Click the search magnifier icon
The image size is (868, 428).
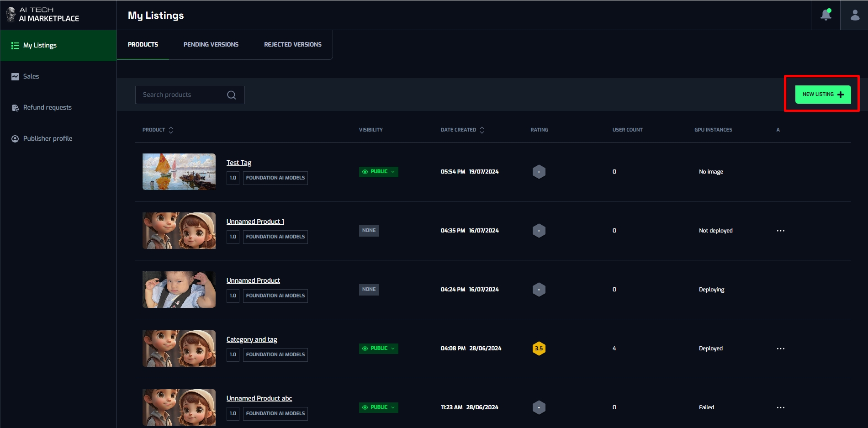point(231,95)
